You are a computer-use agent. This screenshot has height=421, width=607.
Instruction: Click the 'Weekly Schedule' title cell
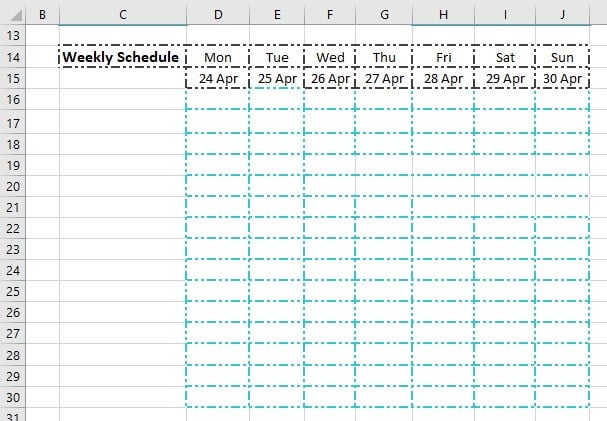(x=123, y=57)
